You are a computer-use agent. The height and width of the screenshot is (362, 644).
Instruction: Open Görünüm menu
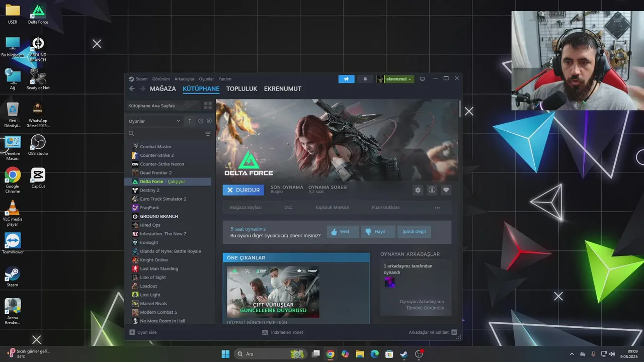click(x=161, y=79)
